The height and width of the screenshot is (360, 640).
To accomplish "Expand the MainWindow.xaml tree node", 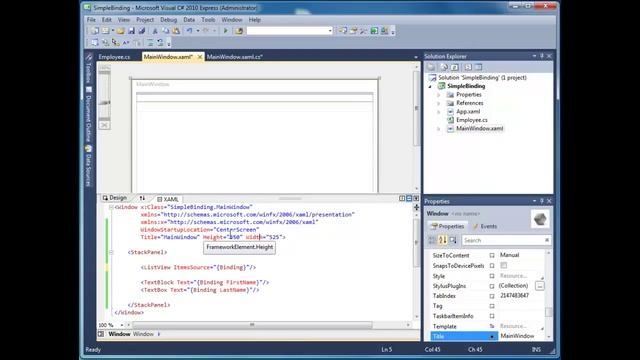I will [x=439, y=129].
